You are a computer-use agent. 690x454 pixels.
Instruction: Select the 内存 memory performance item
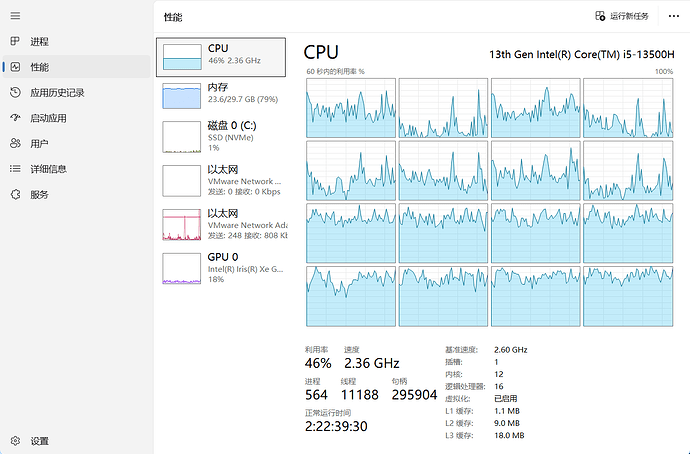click(x=221, y=96)
